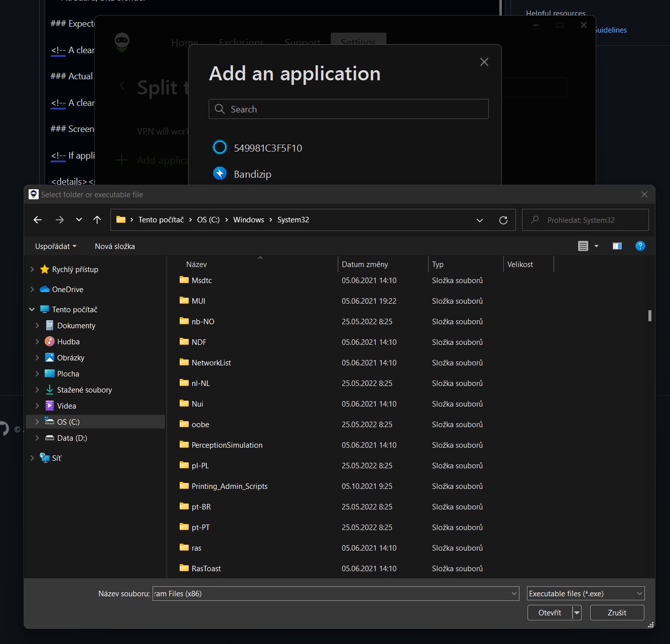670x644 pixels.
Task: Select the pt-PT folder
Action: tap(201, 527)
